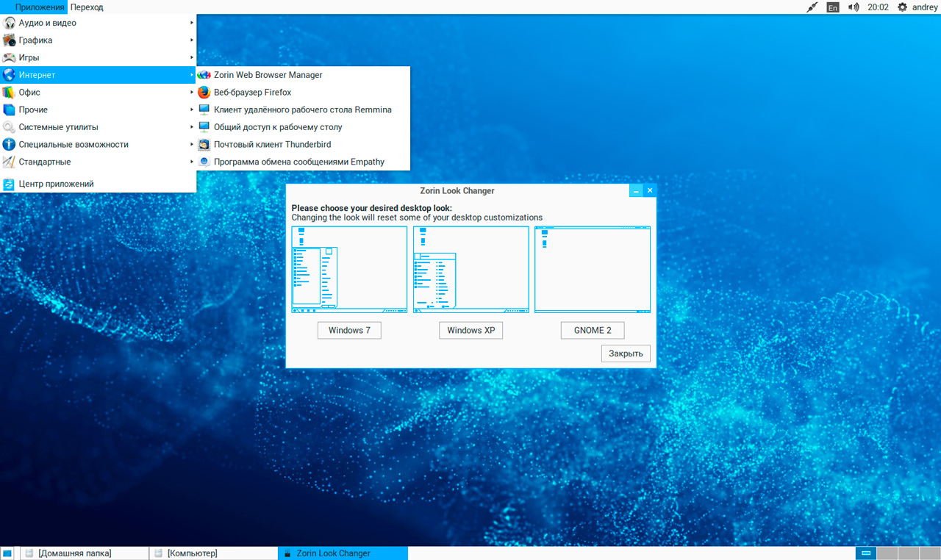Open the En keyboard layout indicator
The height and width of the screenshot is (560, 941).
(x=832, y=7)
